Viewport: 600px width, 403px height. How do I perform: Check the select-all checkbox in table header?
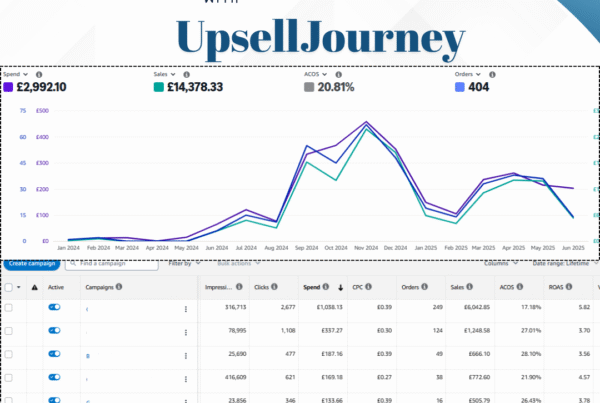click(9, 287)
